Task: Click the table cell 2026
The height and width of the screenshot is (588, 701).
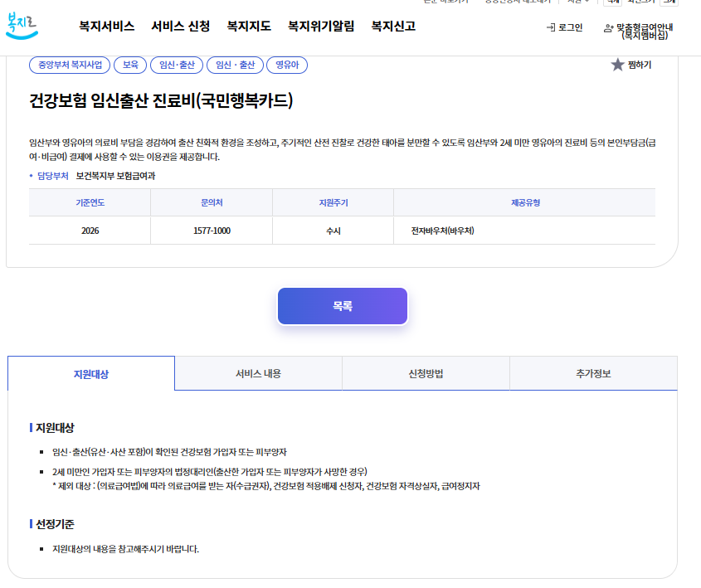Action: 90,231
